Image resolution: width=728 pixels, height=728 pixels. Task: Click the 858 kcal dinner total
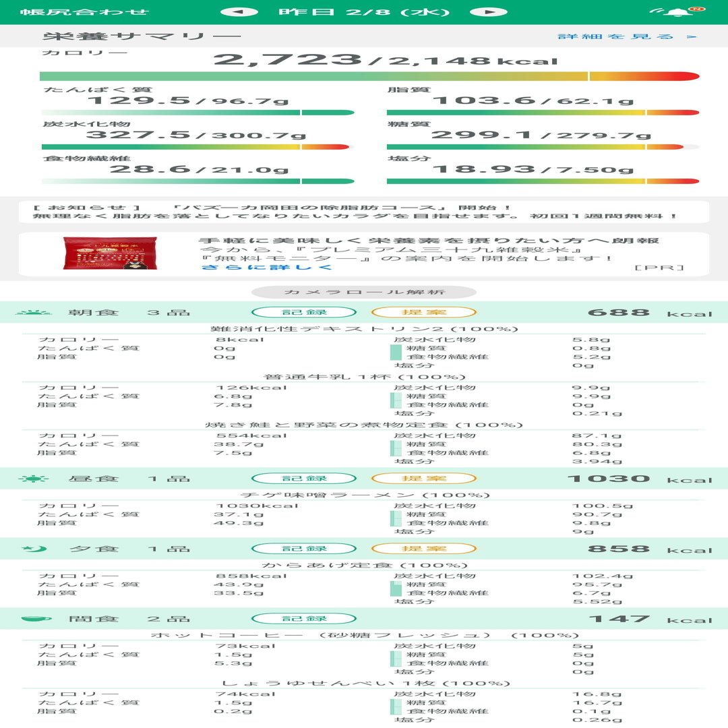point(650,549)
